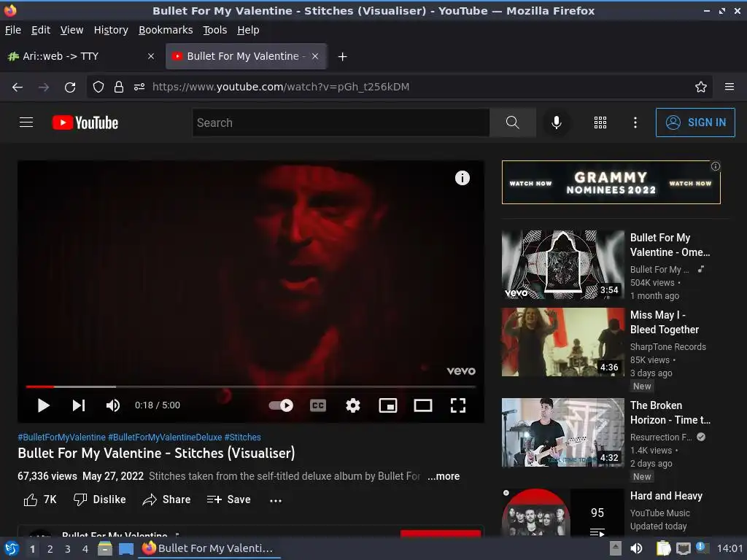Open the #BulletForMyValentineDeluxe hashtag
This screenshot has width=747, height=560.
[x=165, y=437]
